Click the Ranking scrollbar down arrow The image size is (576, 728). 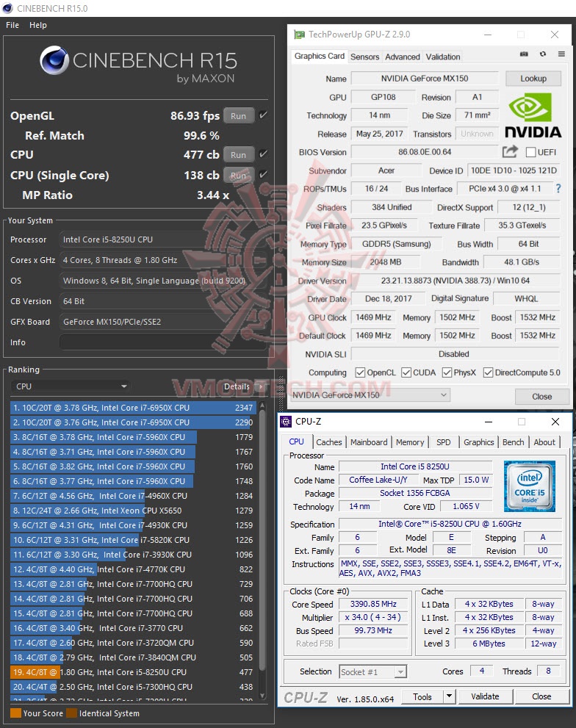coord(262,696)
